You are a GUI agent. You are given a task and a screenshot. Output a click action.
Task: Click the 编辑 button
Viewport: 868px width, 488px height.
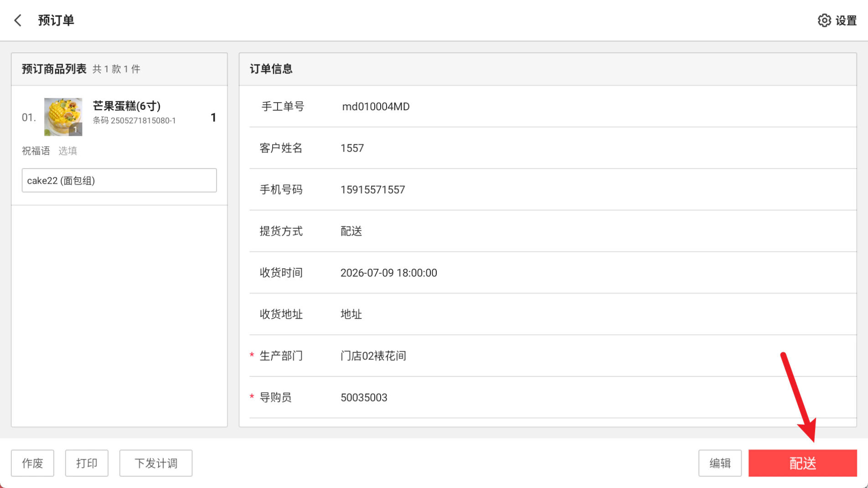720,463
